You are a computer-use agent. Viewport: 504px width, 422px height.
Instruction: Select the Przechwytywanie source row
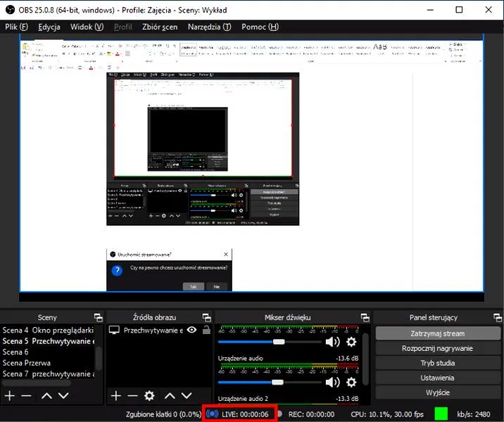(160, 330)
